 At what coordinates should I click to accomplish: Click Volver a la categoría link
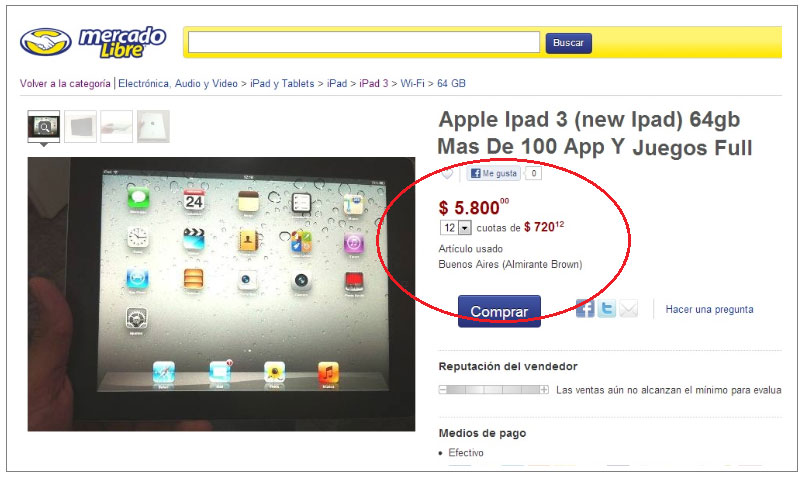click(x=65, y=83)
